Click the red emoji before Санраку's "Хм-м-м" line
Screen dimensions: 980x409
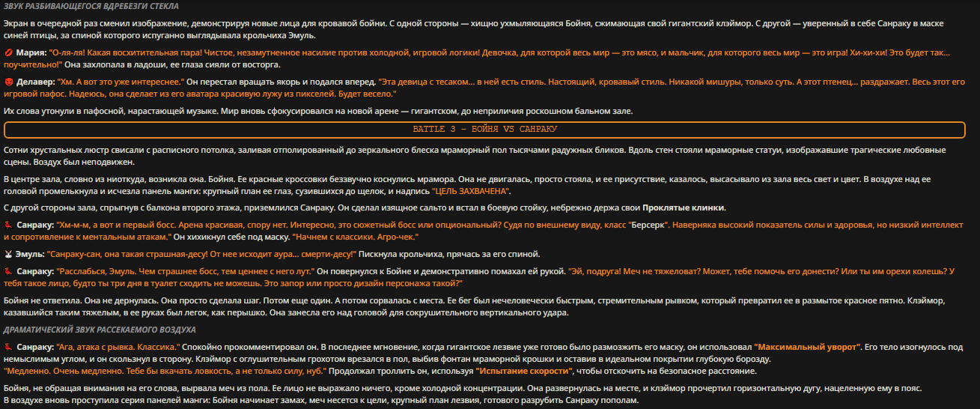click(8, 225)
